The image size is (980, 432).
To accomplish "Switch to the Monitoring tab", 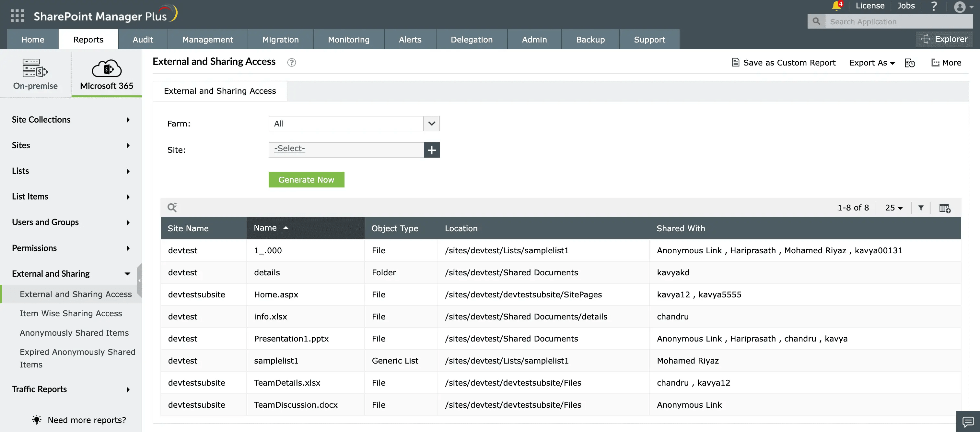I will point(348,40).
